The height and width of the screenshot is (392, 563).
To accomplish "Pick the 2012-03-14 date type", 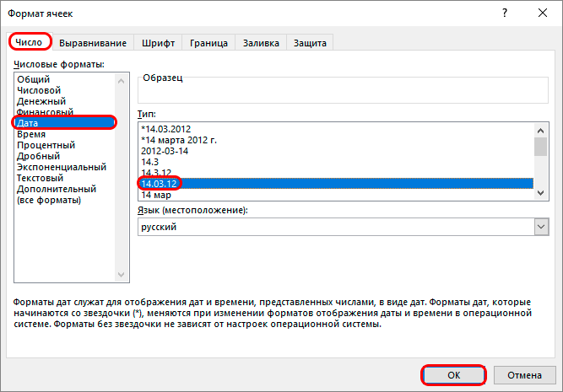I will tap(165, 151).
